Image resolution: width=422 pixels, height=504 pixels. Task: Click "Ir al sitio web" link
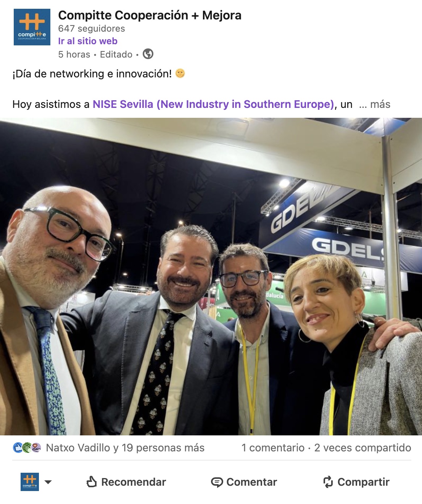click(x=88, y=41)
